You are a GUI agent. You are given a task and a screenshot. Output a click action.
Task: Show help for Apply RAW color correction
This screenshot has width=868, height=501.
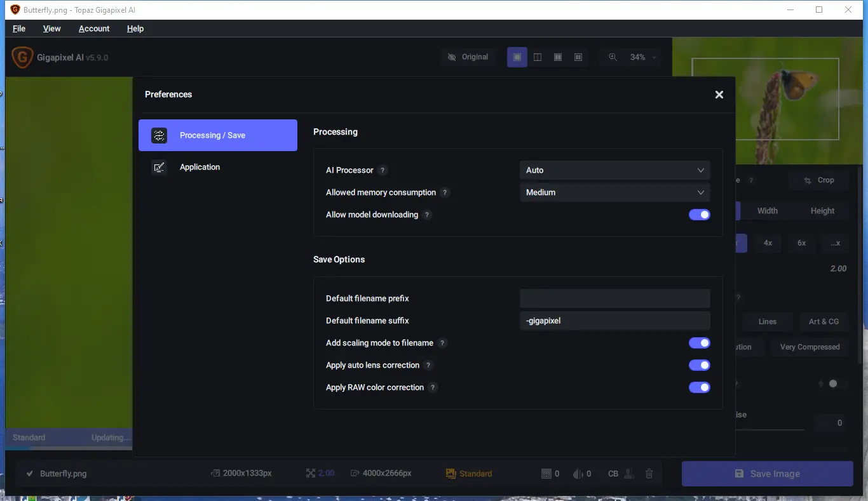[x=433, y=387]
